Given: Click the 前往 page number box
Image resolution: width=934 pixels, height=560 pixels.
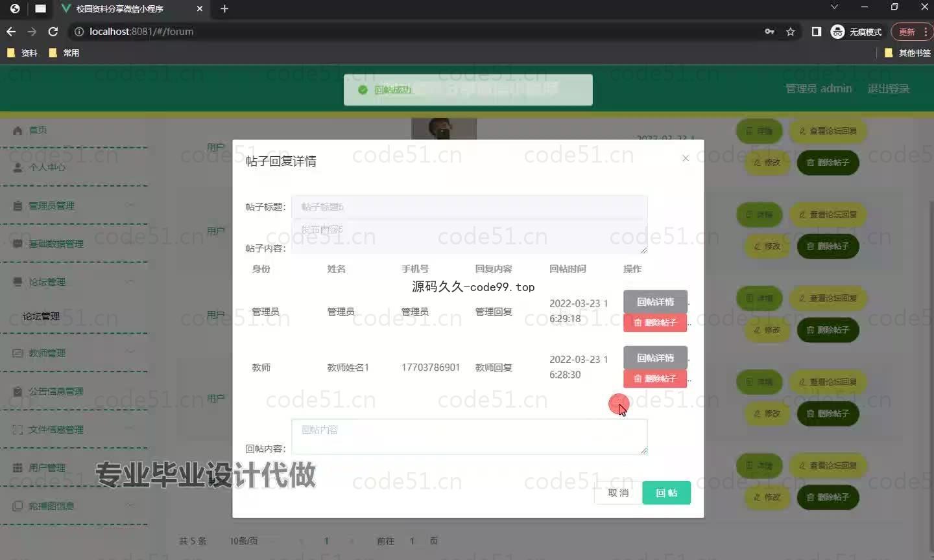Looking at the screenshot, I should [x=412, y=541].
